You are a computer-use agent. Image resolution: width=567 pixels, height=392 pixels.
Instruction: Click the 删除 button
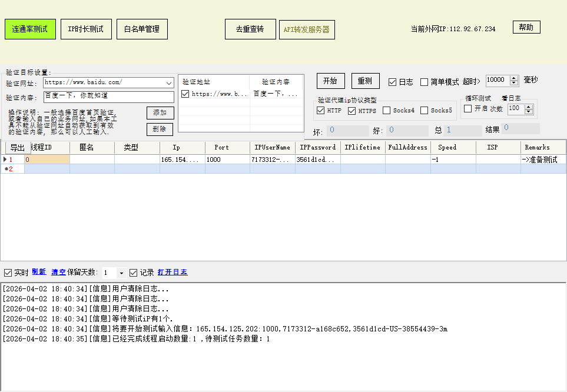(x=160, y=129)
